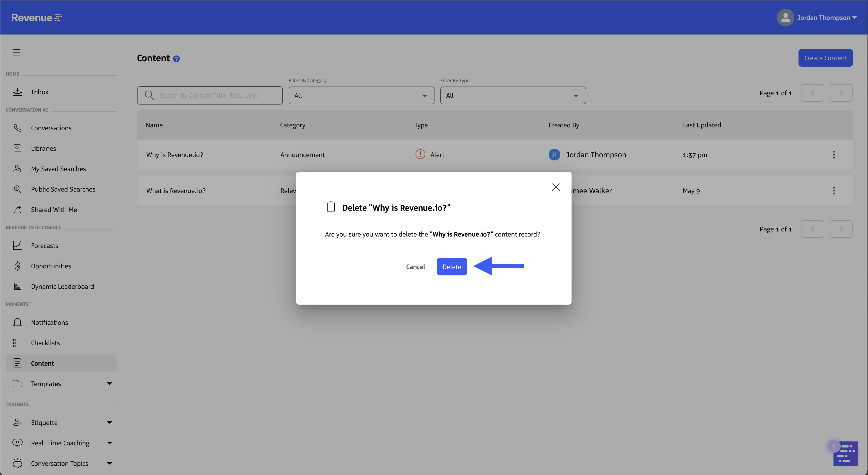This screenshot has width=868, height=475.
Task: Click the Templates folder icon
Action: click(17, 383)
